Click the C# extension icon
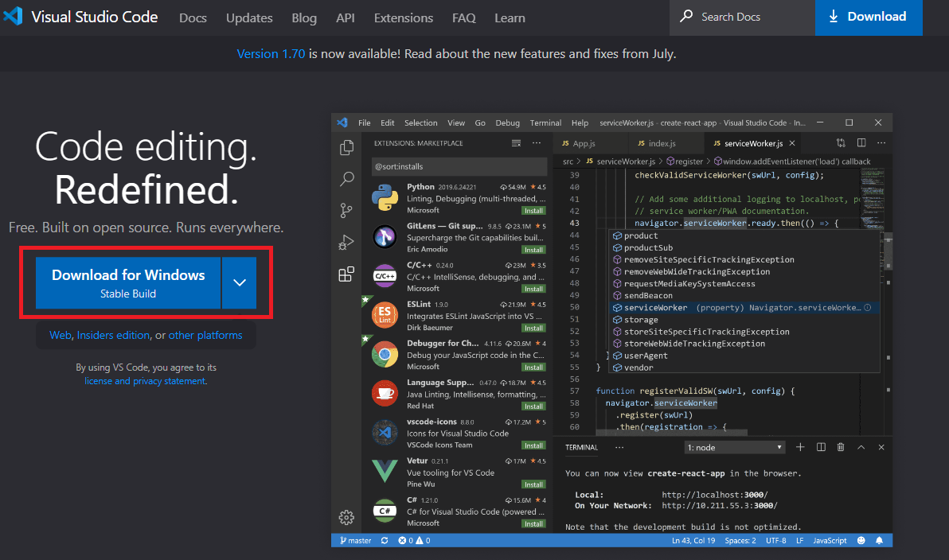Screen dimensions: 949x560 click(385, 511)
